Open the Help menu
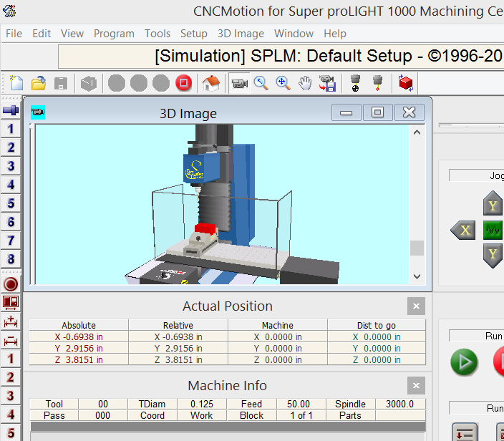Screen dimensions: 504x441 [x=335, y=34]
